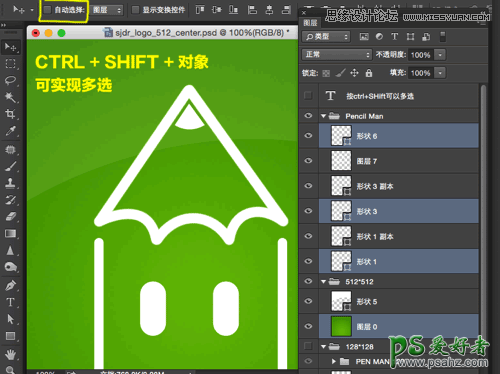Switch to the 图层 panel tab
This screenshot has width=500, height=374.
(310, 23)
